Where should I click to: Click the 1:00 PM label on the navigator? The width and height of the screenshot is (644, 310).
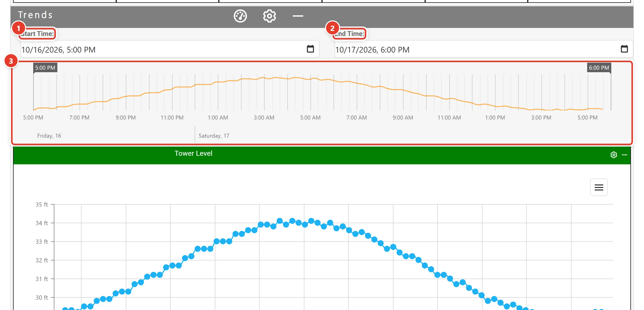[495, 118]
